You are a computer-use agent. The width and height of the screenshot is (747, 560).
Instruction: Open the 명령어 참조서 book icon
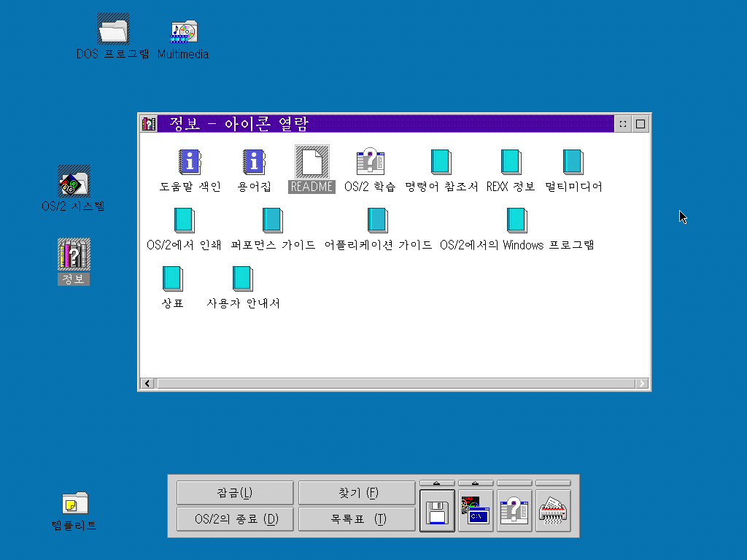pos(441,162)
